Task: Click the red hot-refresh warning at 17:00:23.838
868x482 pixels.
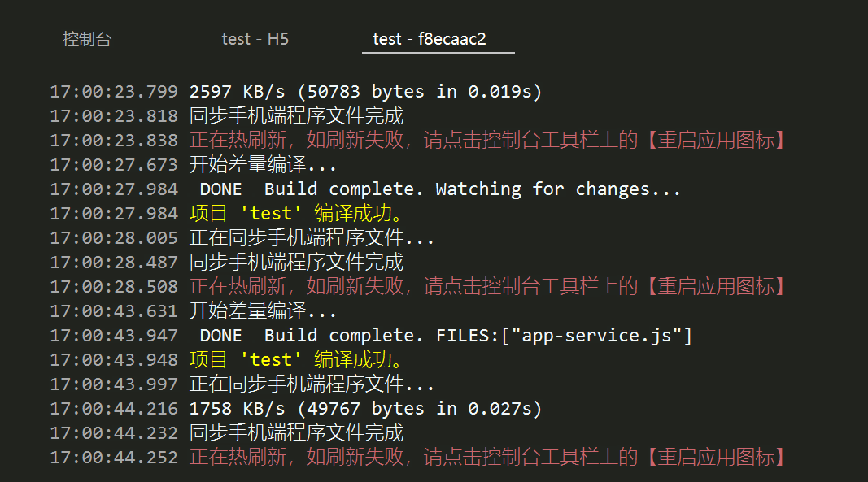Action: (488, 140)
